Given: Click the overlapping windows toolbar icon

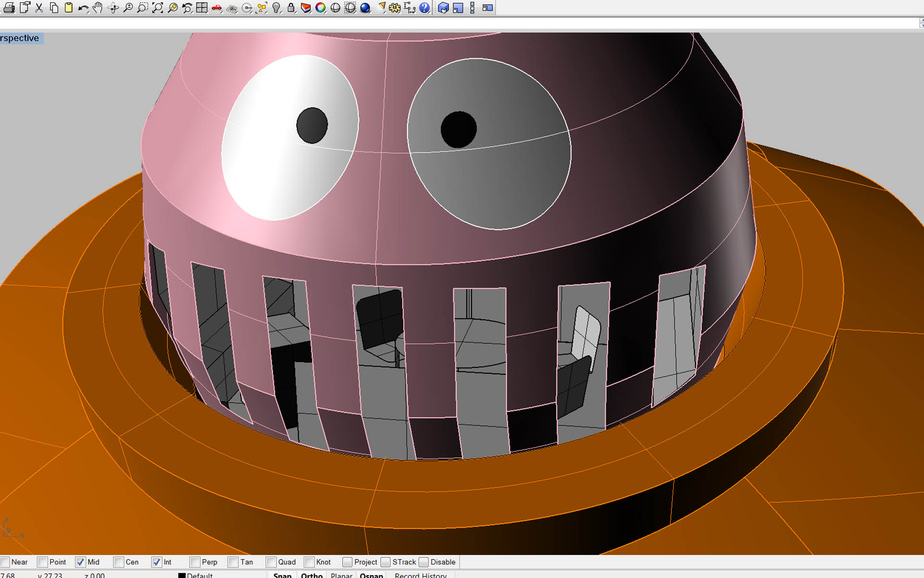Looking at the screenshot, I should coord(488,8).
